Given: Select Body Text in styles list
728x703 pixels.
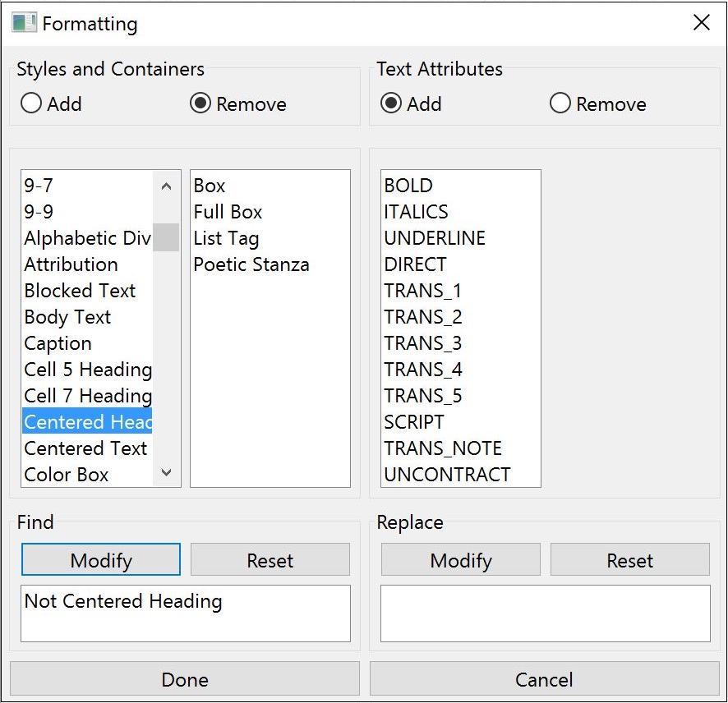Looking at the screenshot, I should (x=67, y=317).
